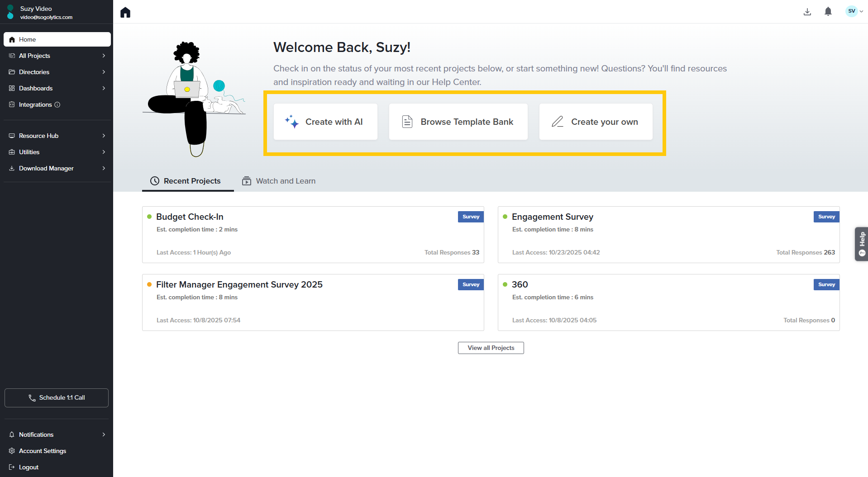Expand the Resource Hub submenu

(x=104, y=136)
